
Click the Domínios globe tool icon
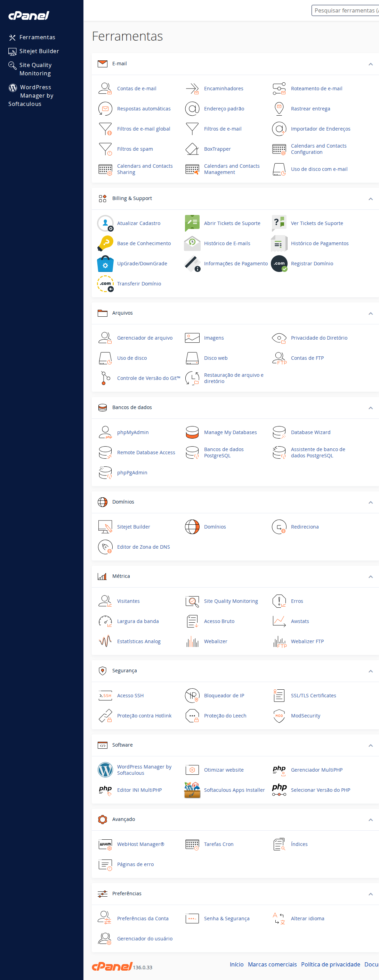pyautogui.click(x=192, y=527)
